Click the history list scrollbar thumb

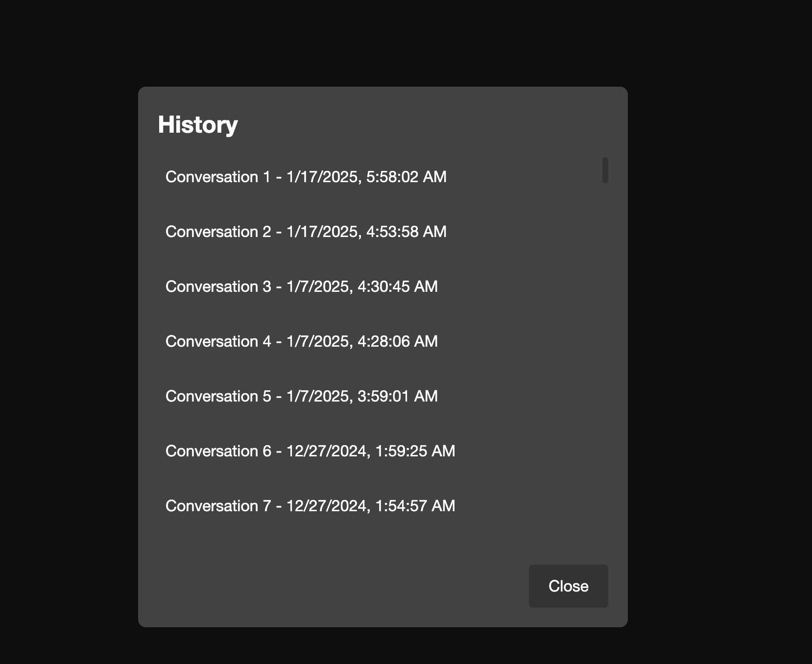(605, 170)
